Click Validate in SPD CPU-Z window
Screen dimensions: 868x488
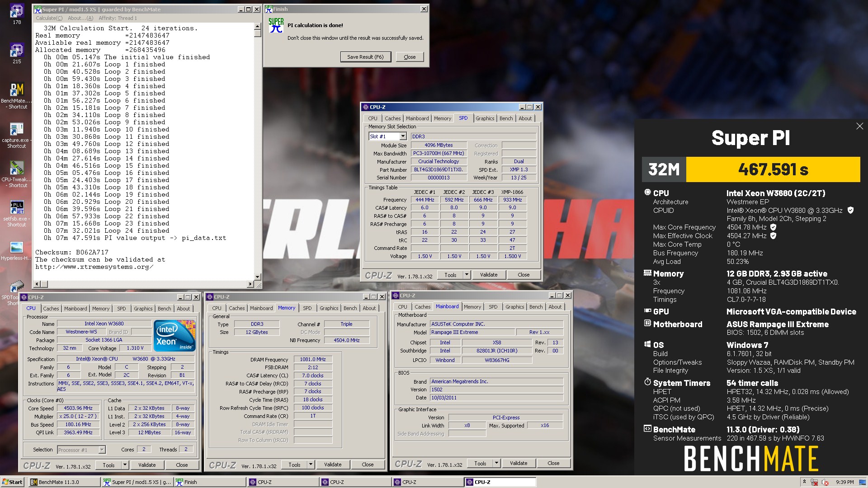point(488,275)
